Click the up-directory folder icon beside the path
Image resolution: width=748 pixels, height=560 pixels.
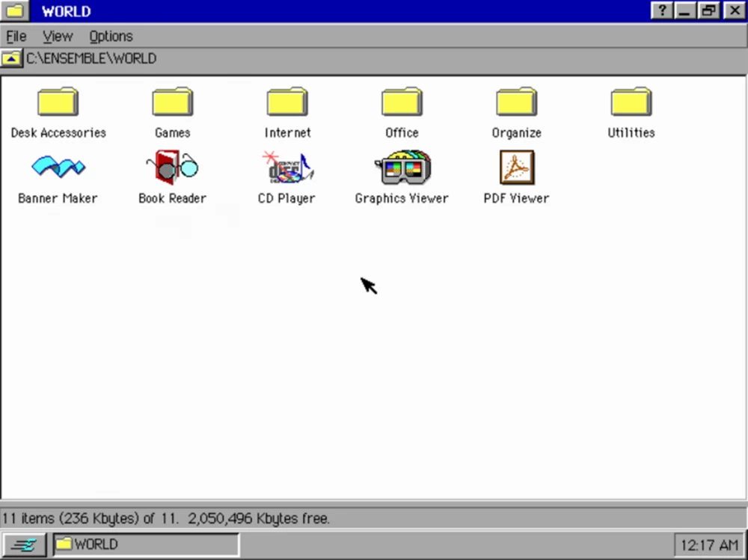pyautogui.click(x=10, y=58)
